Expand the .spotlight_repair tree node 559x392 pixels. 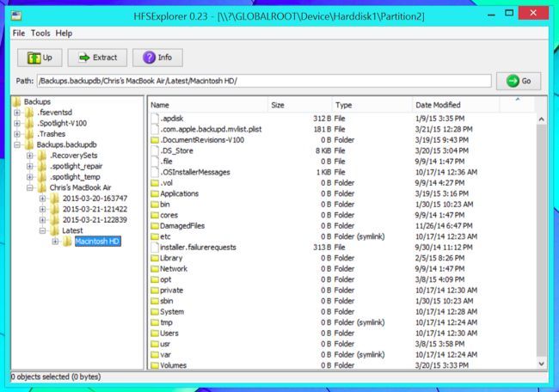(29, 166)
